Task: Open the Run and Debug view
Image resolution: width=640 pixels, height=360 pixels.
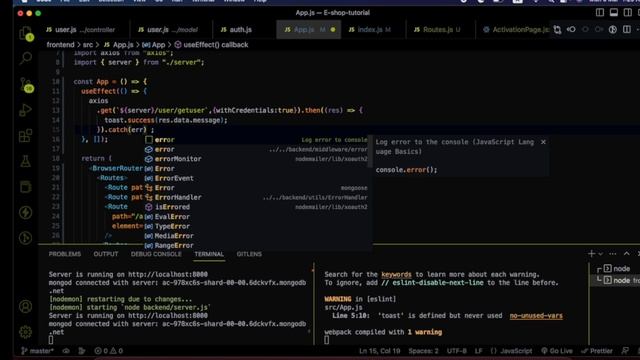Action: tap(26, 110)
